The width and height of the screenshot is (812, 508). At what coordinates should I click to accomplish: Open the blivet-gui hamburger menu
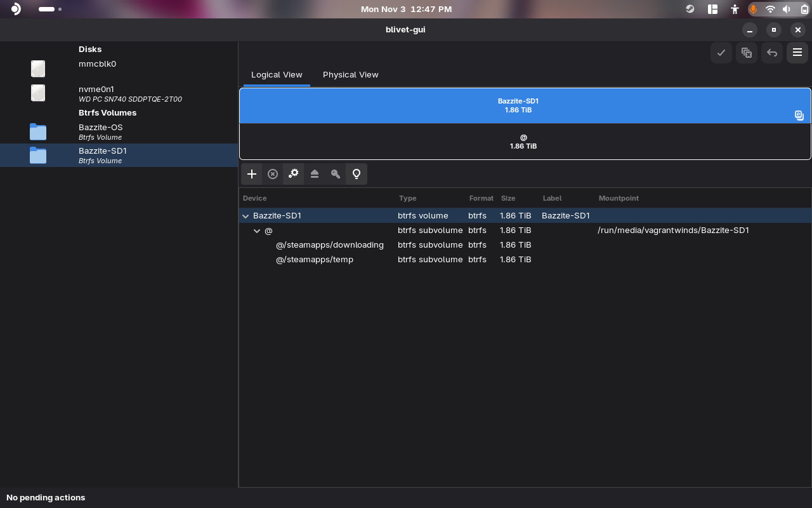(797, 53)
